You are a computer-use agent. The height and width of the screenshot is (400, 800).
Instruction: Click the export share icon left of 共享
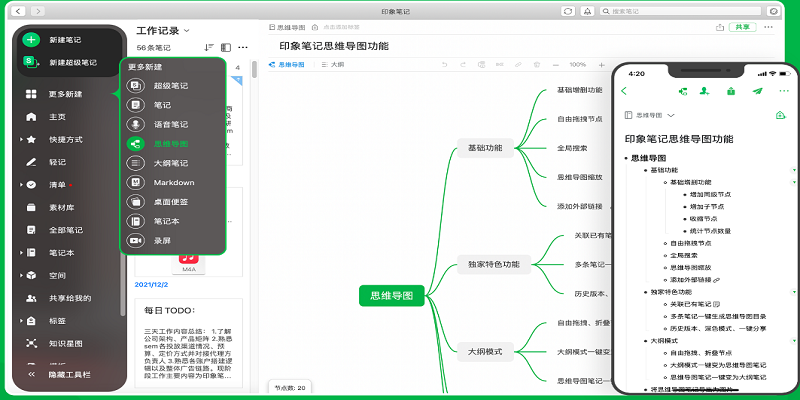(720, 27)
